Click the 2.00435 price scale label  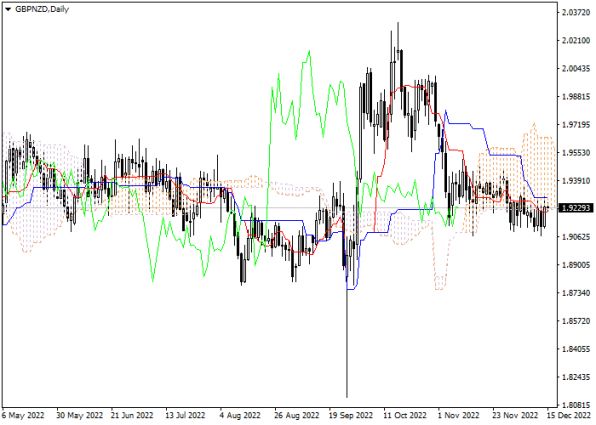(x=576, y=68)
